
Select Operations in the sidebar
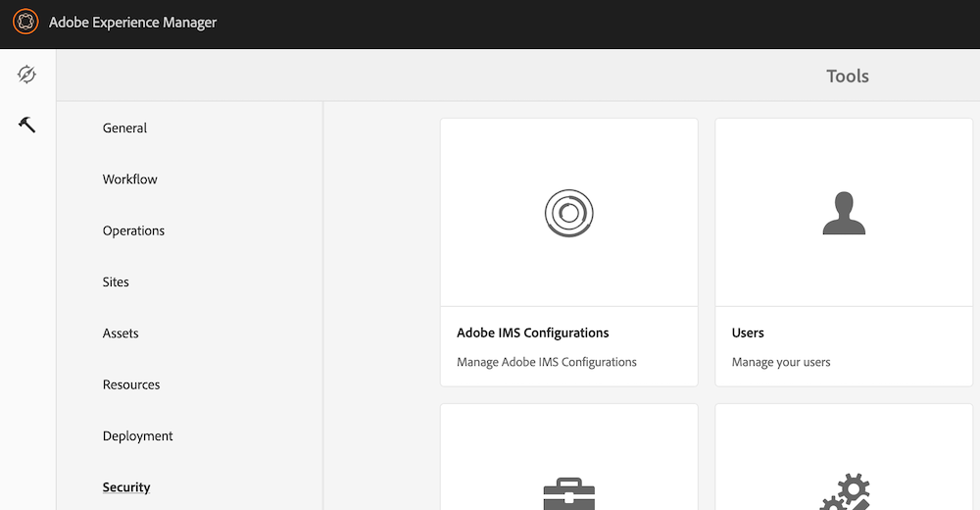click(x=133, y=230)
